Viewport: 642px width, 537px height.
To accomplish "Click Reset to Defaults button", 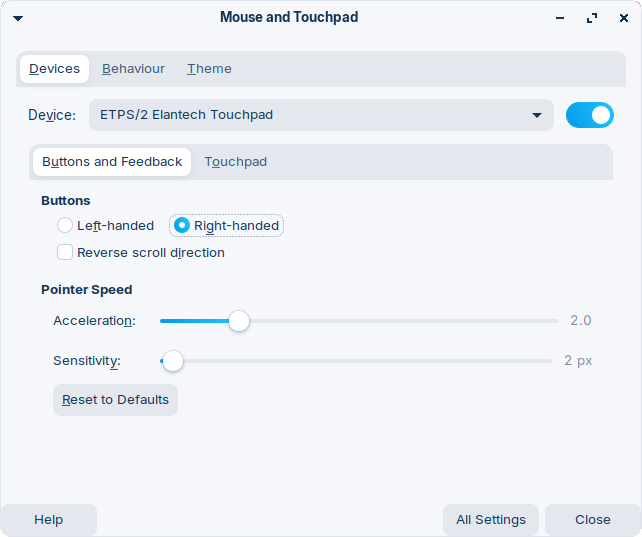I will click(x=115, y=400).
